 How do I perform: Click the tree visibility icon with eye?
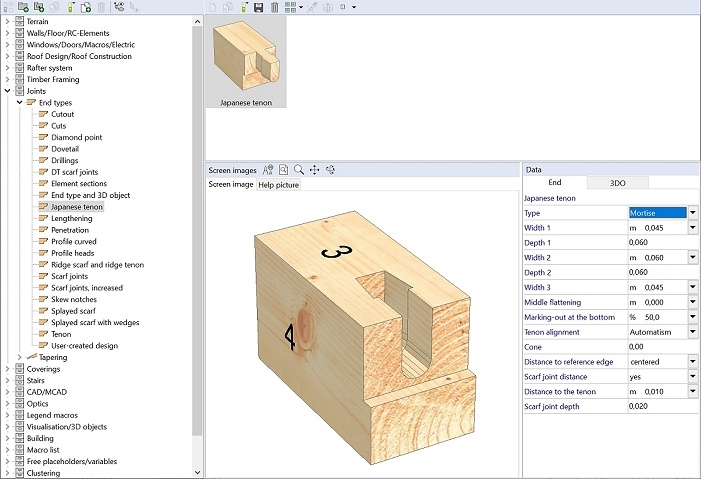(119, 7)
